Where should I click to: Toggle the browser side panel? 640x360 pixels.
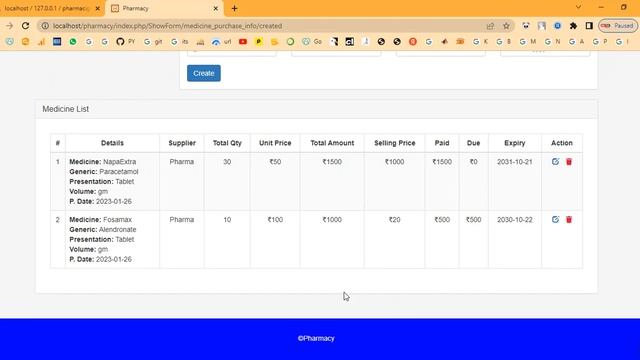589,26
